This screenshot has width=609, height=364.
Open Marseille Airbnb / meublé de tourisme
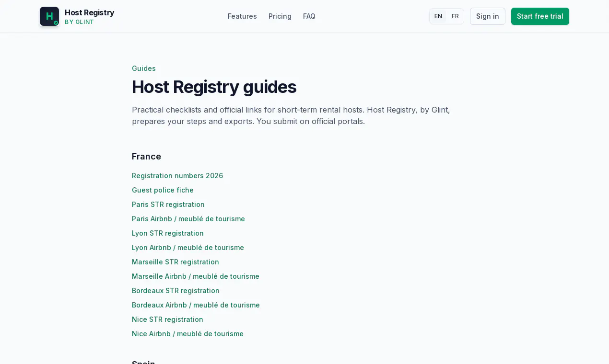[196, 276]
